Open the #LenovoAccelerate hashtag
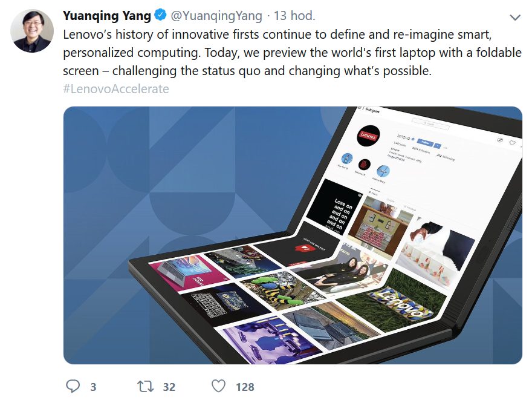This screenshot has width=532, height=400. (x=116, y=89)
